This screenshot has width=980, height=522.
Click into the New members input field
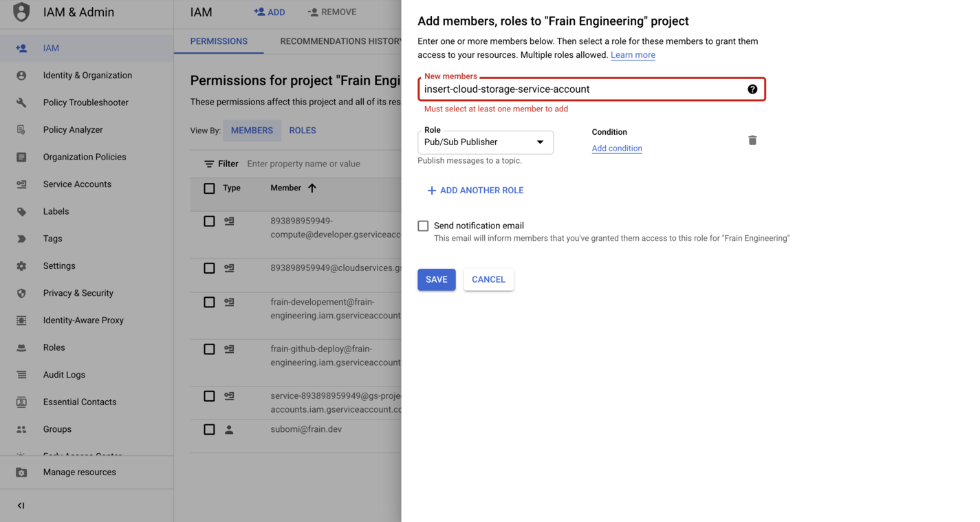(581, 89)
